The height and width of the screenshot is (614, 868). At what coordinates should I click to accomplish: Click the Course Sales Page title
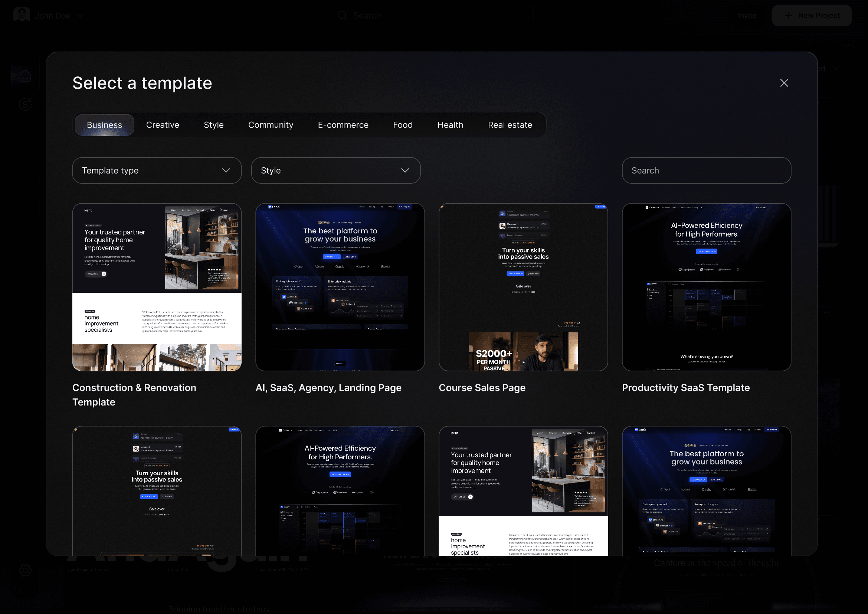pyautogui.click(x=482, y=388)
